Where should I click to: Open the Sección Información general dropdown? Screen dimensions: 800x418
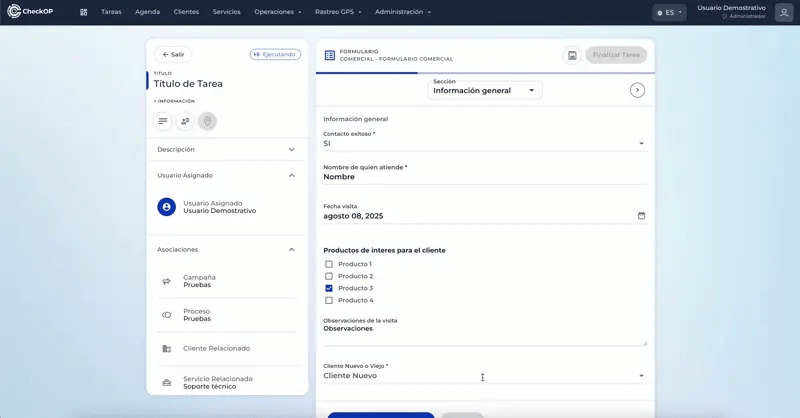(x=485, y=90)
